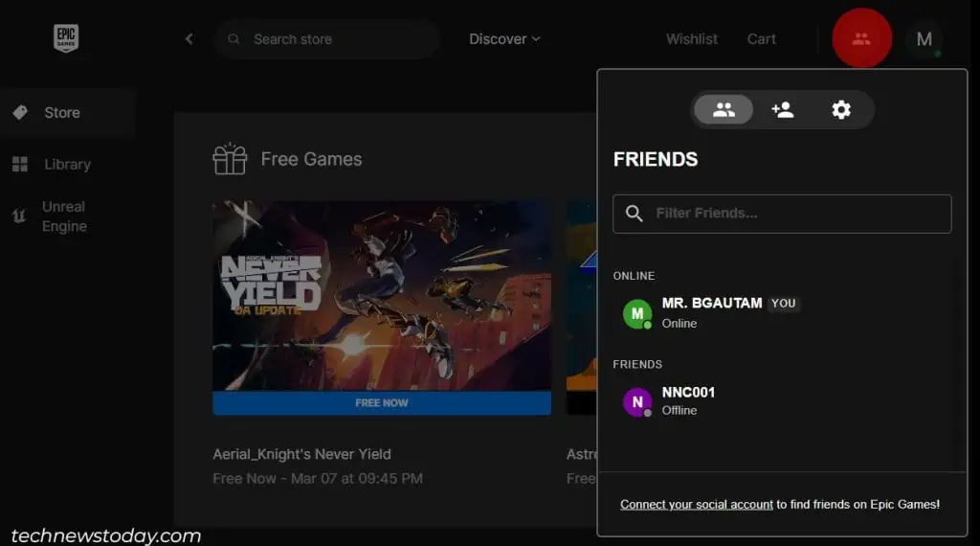Go back with the left arrow

pos(189,38)
